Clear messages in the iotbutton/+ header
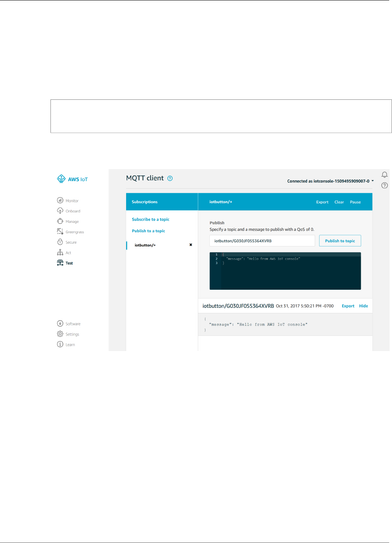392x543 pixels. (x=339, y=202)
